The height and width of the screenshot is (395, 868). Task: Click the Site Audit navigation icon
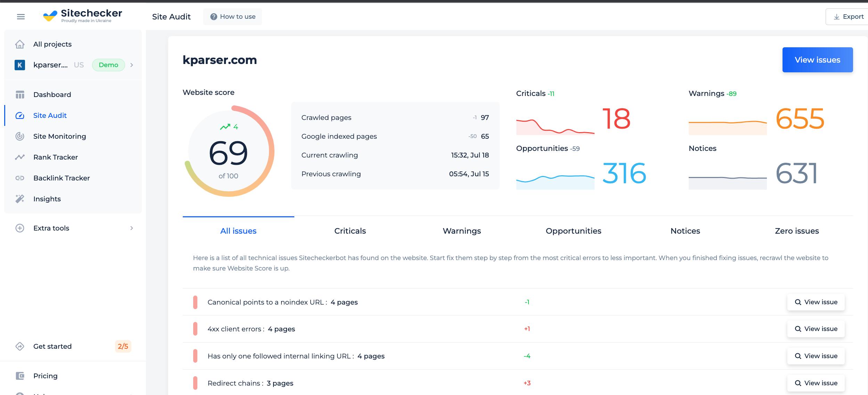pos(20,115)
